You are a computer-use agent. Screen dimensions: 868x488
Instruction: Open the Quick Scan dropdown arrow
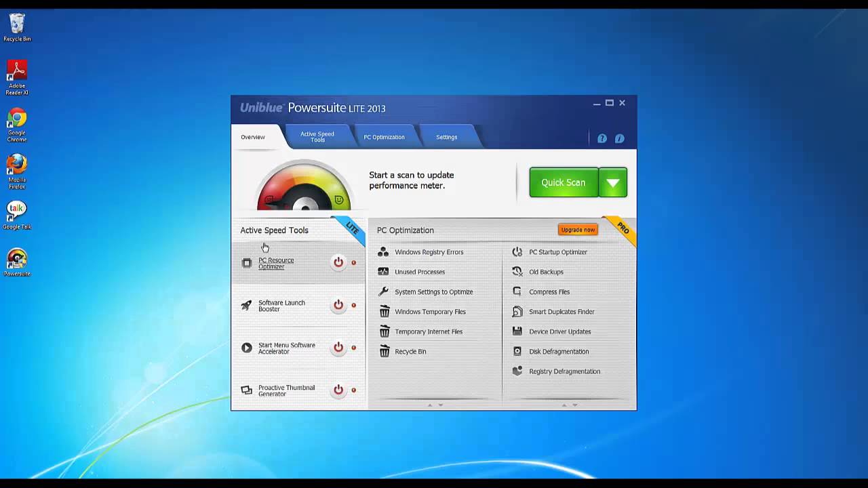pyautogui.click(x=613, y=182)
